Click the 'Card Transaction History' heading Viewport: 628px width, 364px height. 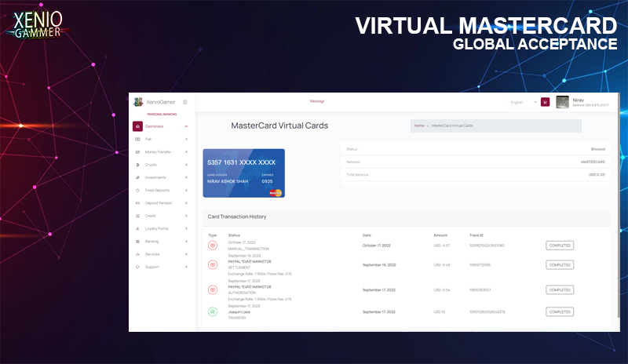pos(237,217)
